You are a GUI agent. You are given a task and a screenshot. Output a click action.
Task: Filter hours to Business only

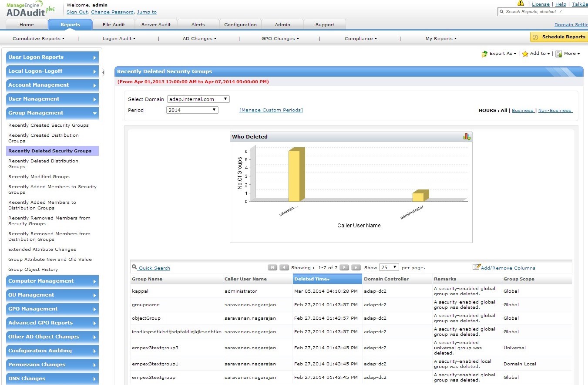(522, 111)
